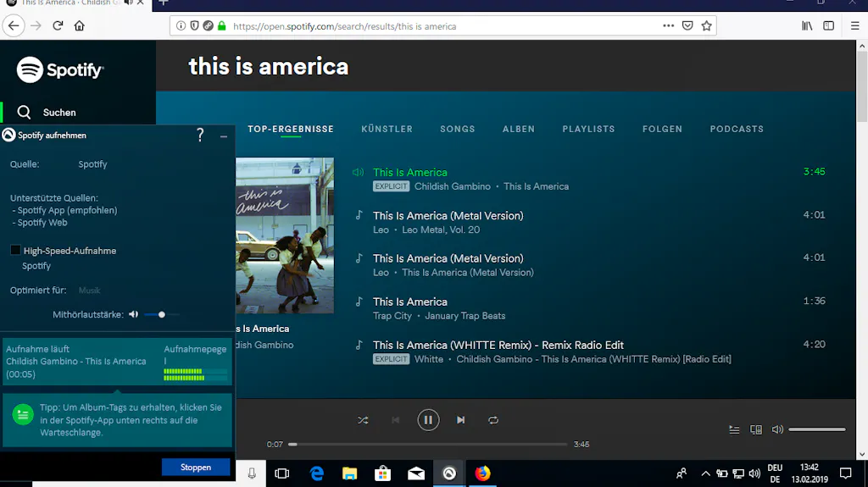
Task: Reload the Spotify page
Action: (x=58, y=26)
